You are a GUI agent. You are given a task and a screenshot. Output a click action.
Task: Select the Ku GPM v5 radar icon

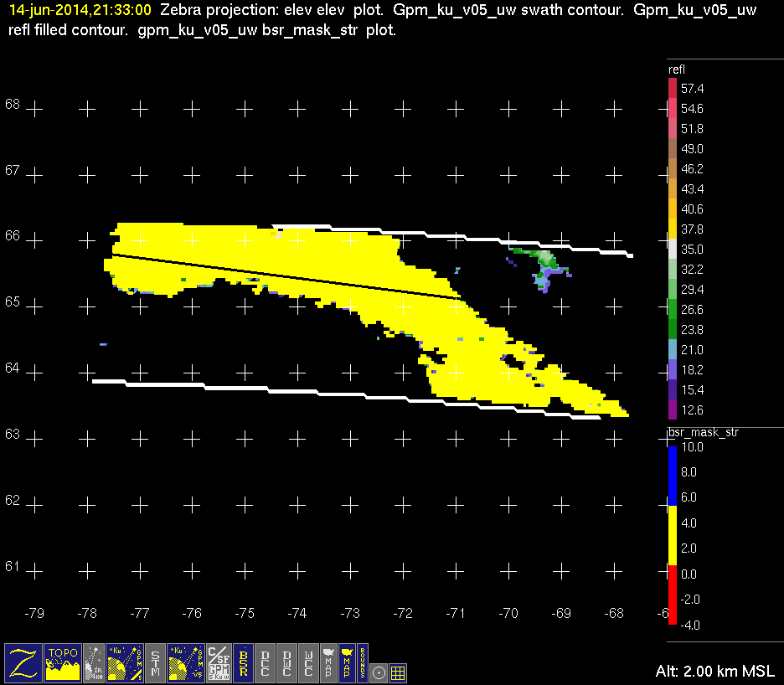[186, 662]
